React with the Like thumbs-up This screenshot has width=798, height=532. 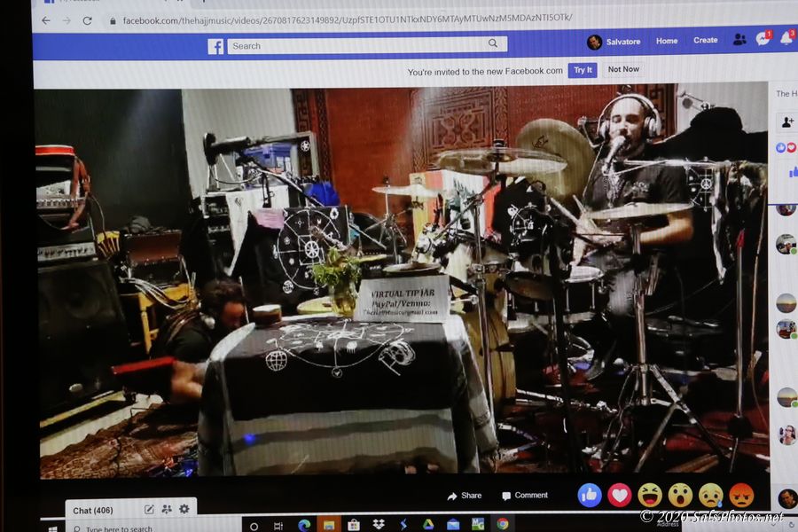590,495
